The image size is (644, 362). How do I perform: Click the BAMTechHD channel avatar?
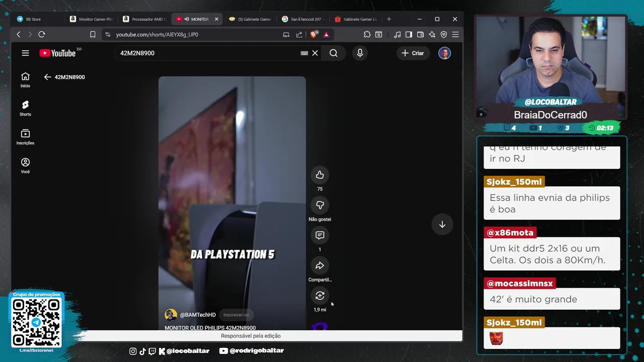tap(171, 315)
